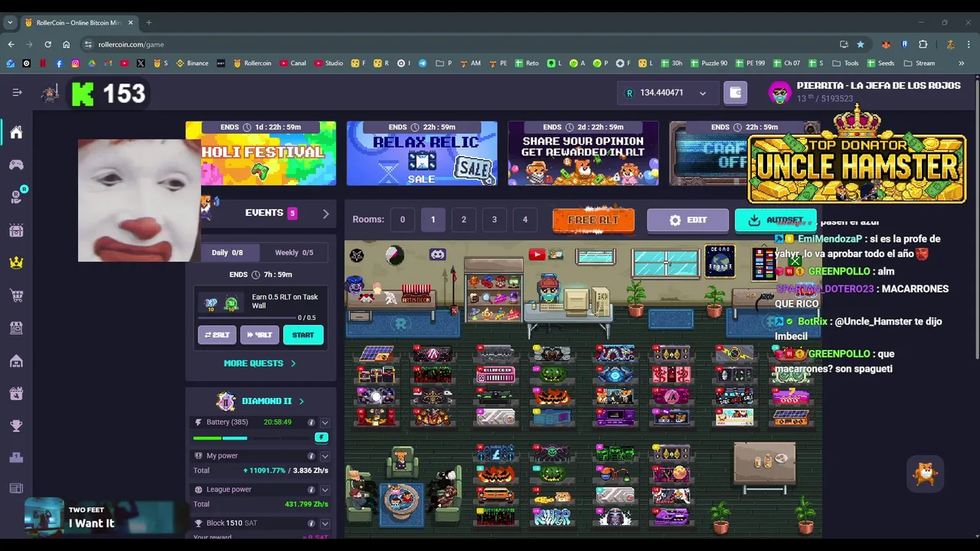Select room 1
The image size is (980, 551).
[x=433, y=220]
